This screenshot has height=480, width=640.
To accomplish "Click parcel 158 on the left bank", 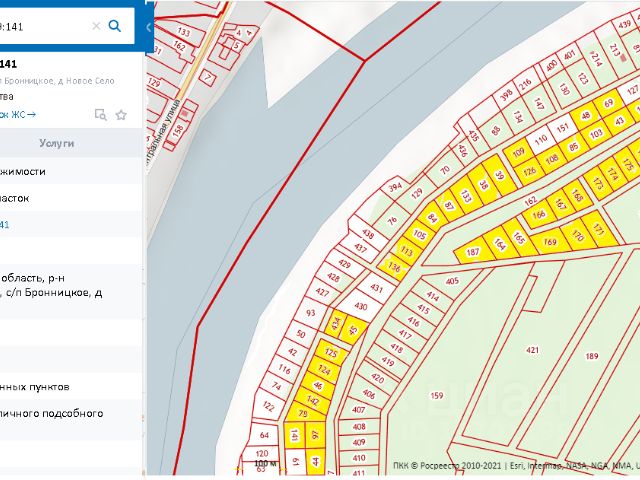I will 178,131.
